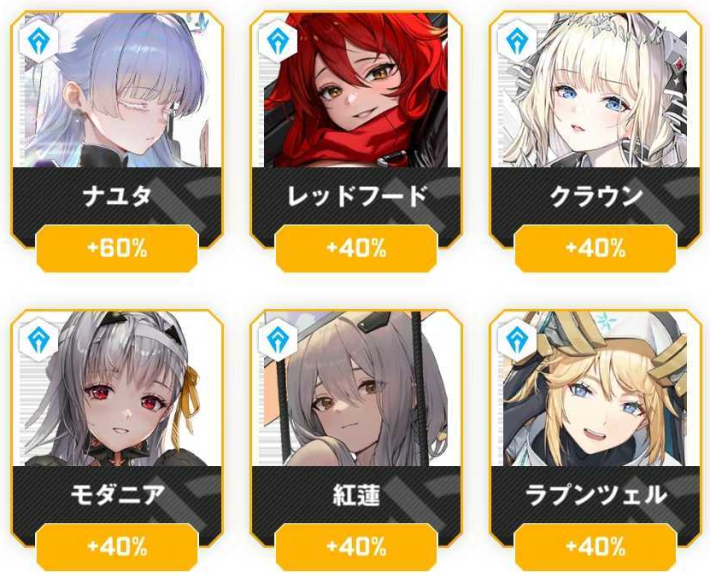Click the class hexagon icon on レッドフード card
710x577 pixels.
tap(278, 41)
